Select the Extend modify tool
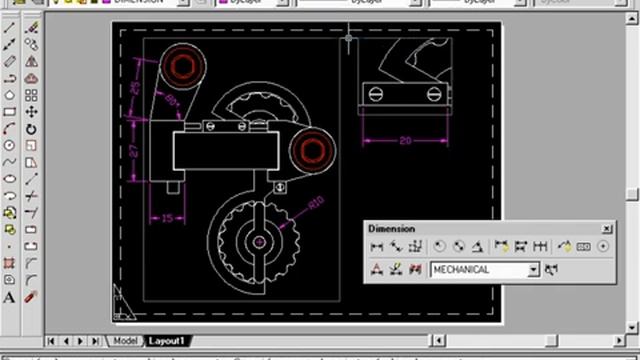 31,213
